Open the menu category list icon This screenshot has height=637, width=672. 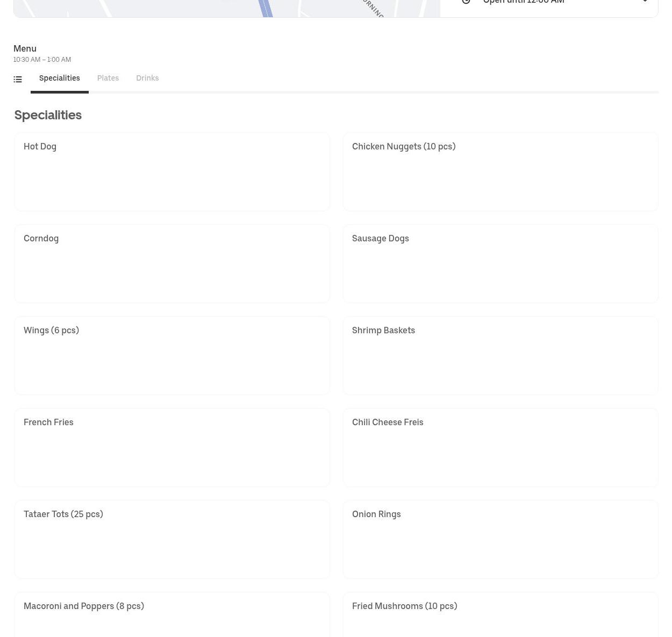pos(18,80)
